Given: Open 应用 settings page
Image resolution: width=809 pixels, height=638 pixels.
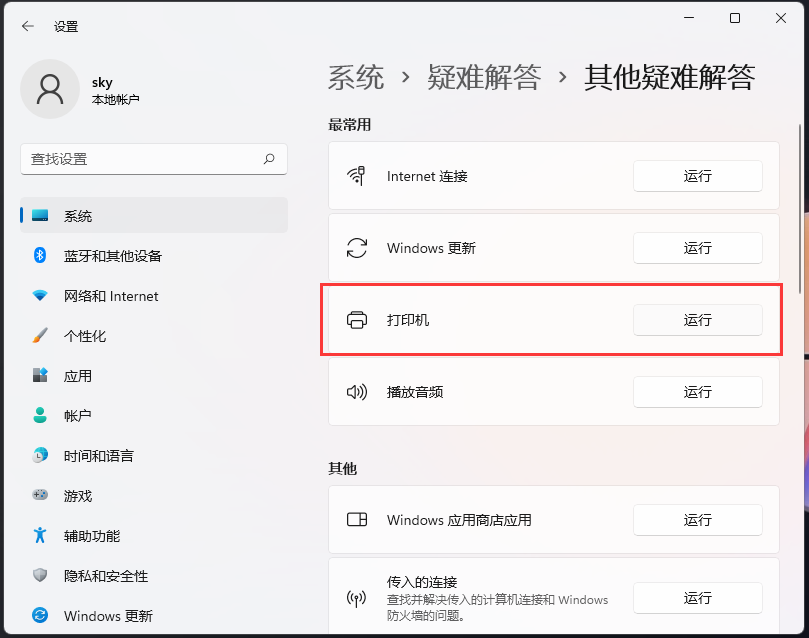Looking at the screenshot, I should point(154,375).
